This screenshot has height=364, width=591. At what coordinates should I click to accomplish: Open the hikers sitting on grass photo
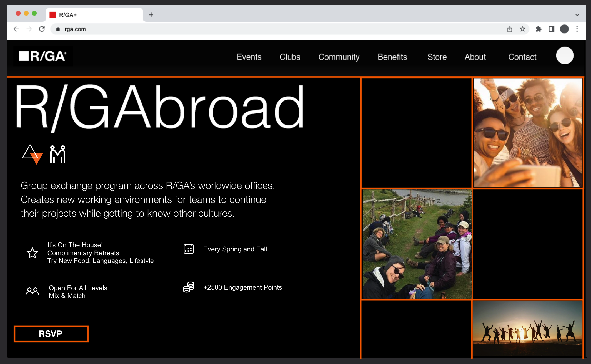point(417,244)
